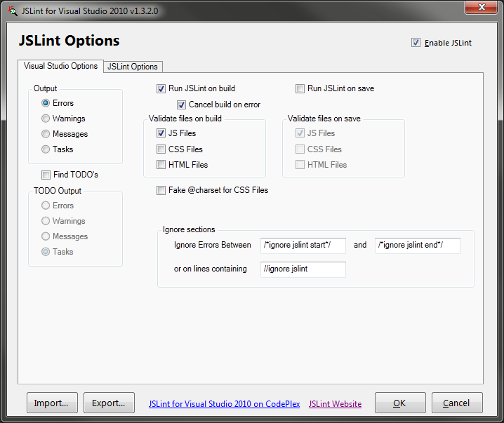The height and width of the screenshot is (423, 504).
Task: Enable Run JSLint on save
Action: pyautogui.click(x=300, y=89)
